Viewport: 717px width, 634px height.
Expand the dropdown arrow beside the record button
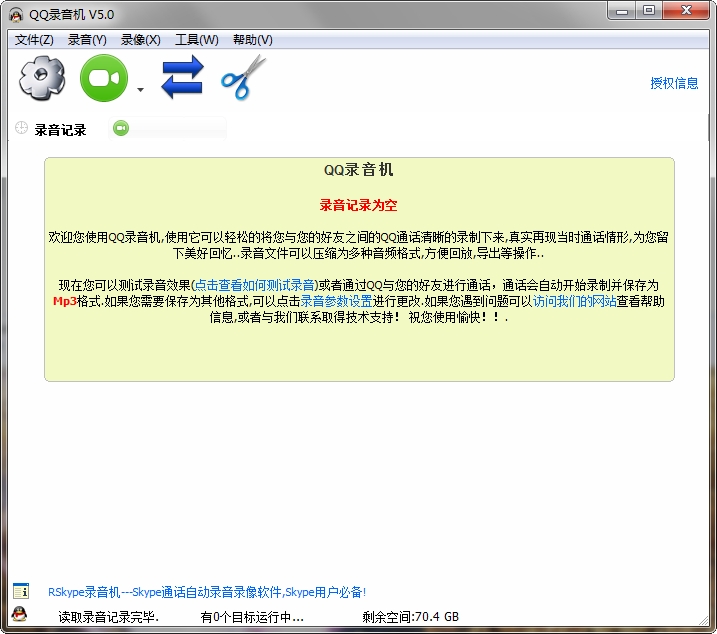pyautogui.click(x=140, y=90)
